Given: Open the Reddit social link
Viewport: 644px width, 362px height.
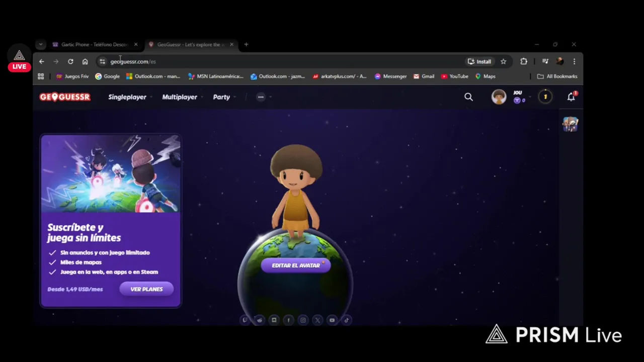Looking at the screenshot, I should pyautogui.click(x=260, y=320).
